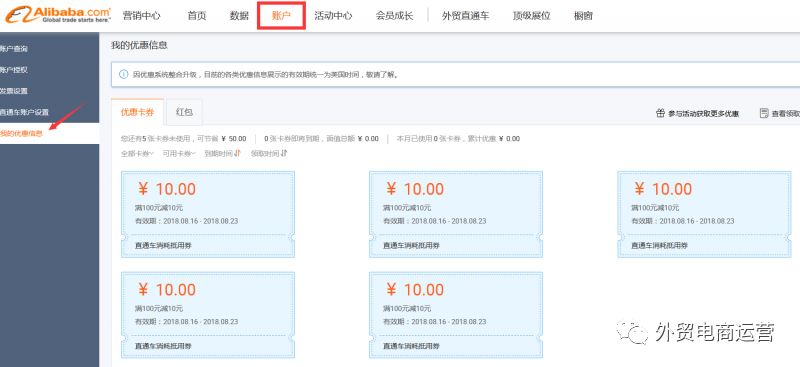This screenshot has width=800, height=367.
Task: Open 直通车账户设置 in the sidebar
Action: pyautogui.click(x=24, y=112)
